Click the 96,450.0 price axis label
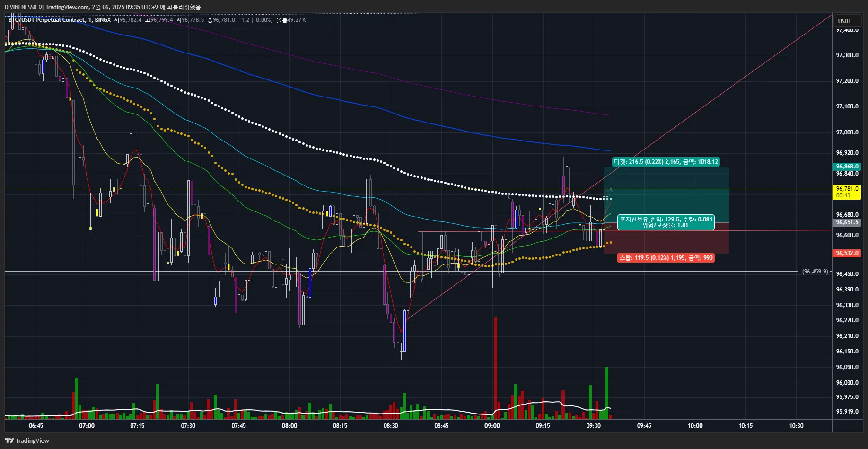Viewport: 868px width, 449px height. point(847,274)
